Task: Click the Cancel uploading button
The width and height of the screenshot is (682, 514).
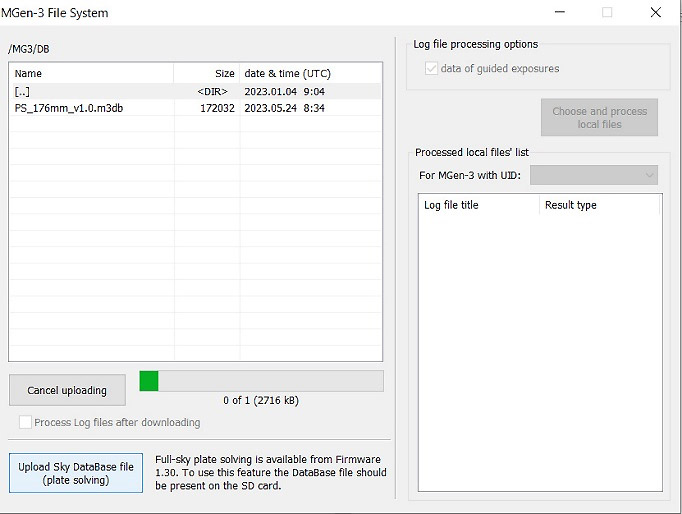Action: 67,390
